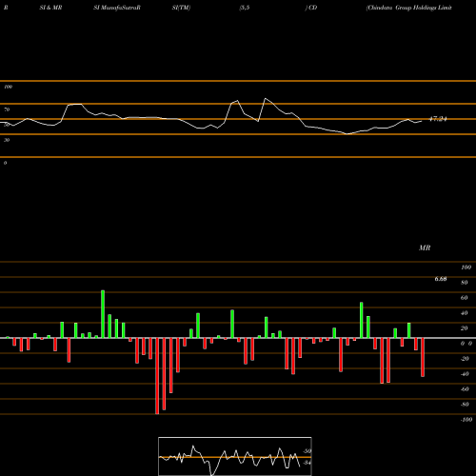Viewport: 476px width, 476px height.
Task: Click the '(5,5' parameter text
Action: pyautogui.click(x=245, y=8)
